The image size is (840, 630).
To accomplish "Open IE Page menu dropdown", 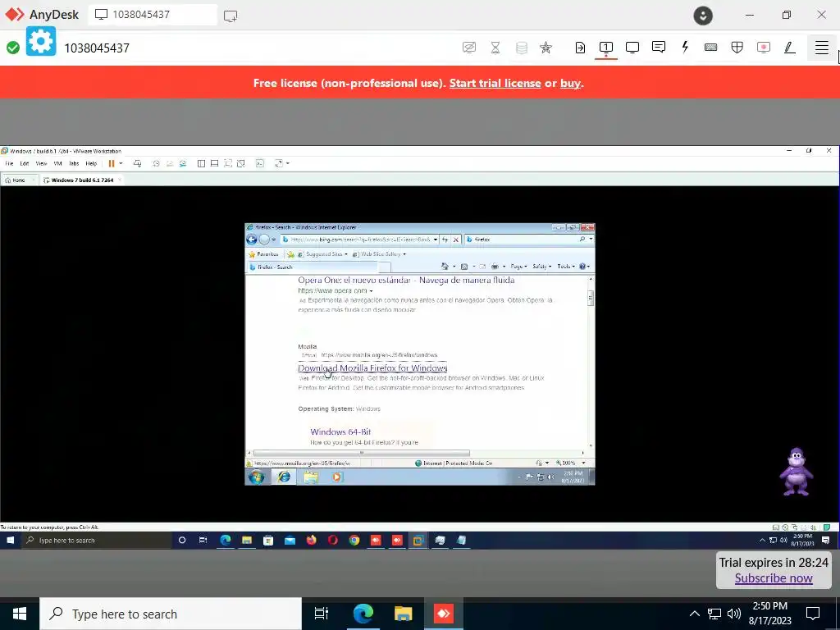I will coord(518,267).
